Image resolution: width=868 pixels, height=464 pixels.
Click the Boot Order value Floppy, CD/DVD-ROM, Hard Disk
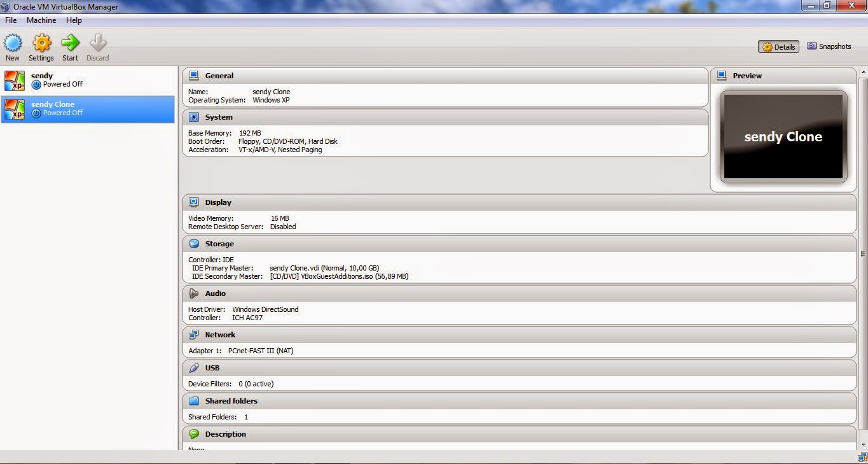(288, 141)
